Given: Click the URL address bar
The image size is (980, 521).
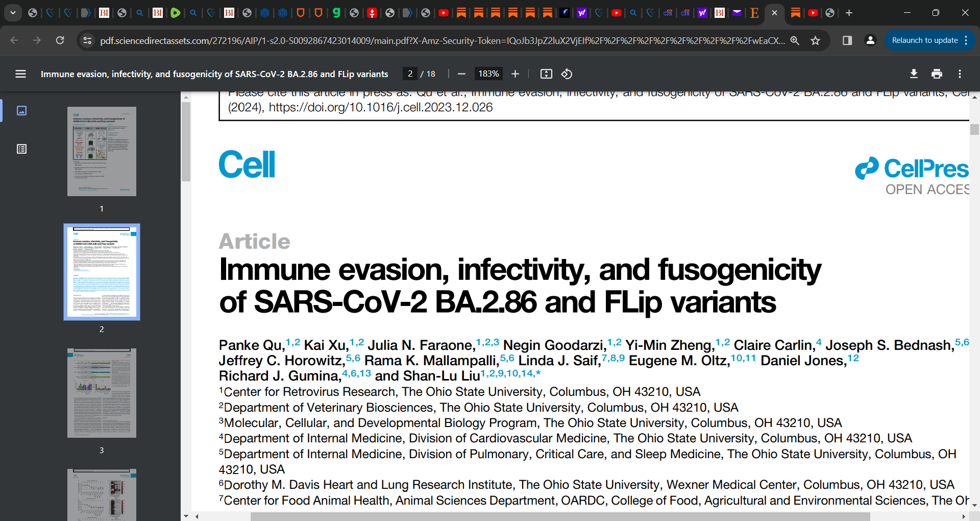Looking at the screenshot, I should (x=442, y=40).
